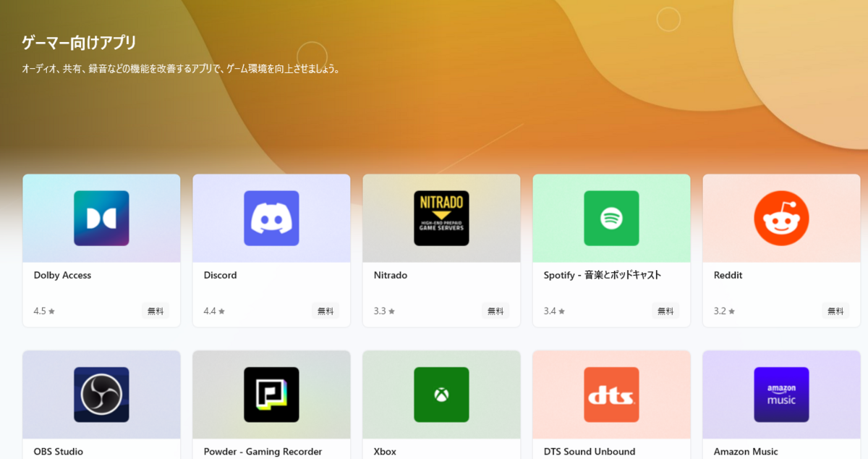
Task: Click the 3.3 rating on Nitrado
Action: pos(384,311)
